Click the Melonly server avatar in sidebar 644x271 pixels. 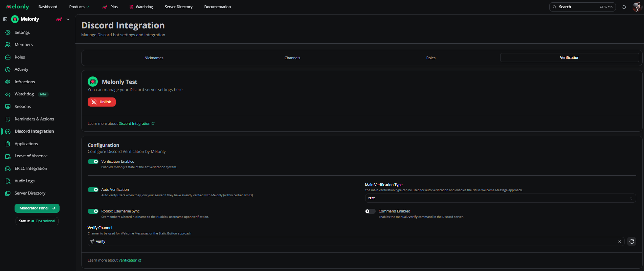pyautogui.click(x=15, y=19)
